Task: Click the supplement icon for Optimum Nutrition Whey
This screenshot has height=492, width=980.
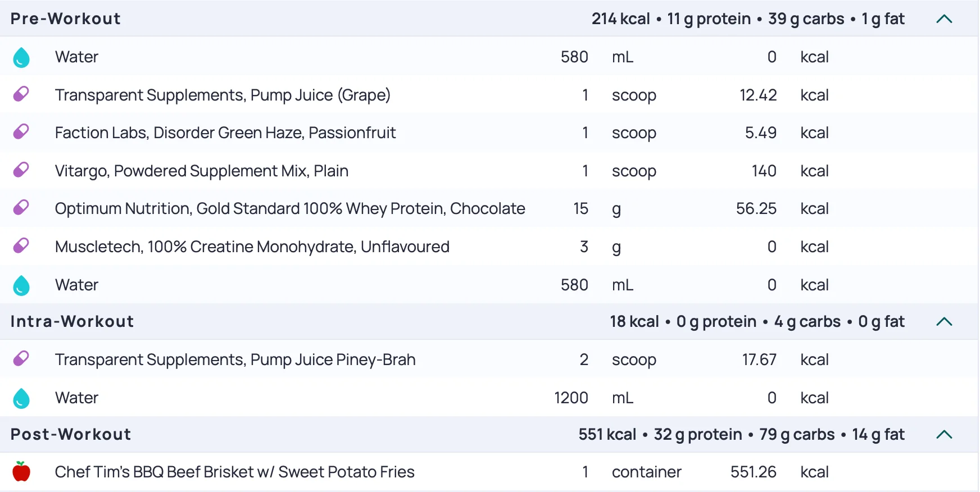Action: tap(21, 208)
